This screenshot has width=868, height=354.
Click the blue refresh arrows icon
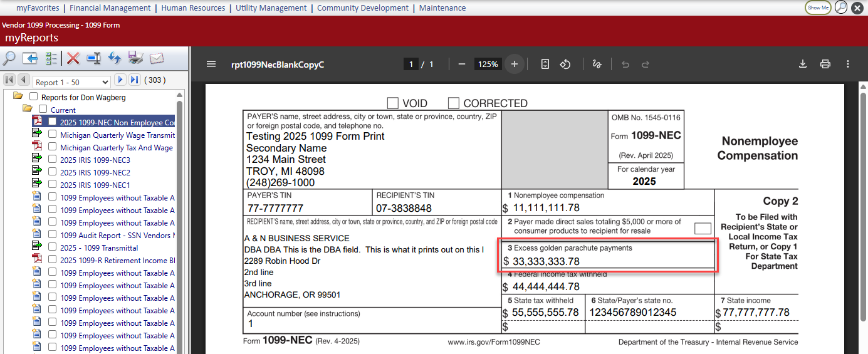(x=114, y=58)
